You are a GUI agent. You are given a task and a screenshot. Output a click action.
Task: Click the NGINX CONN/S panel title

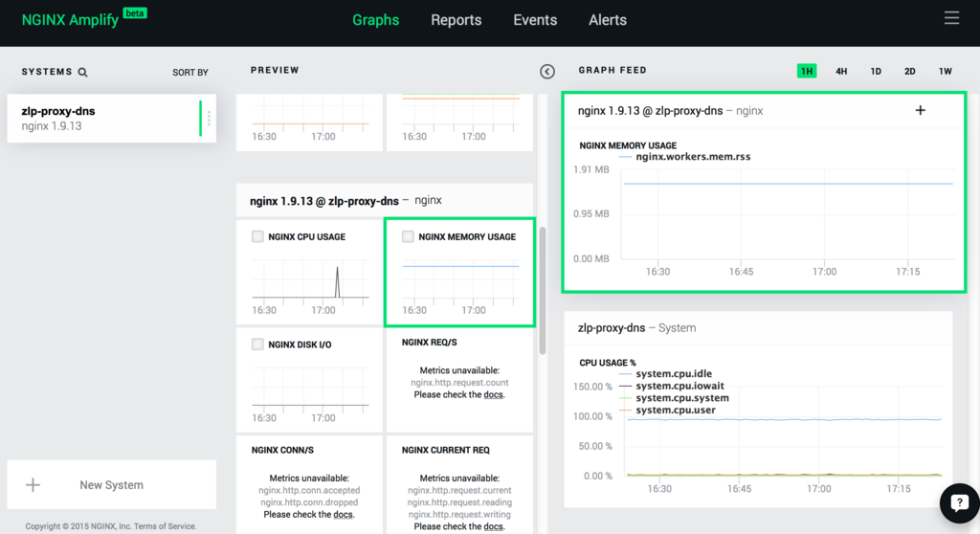(x=282, y=450)
